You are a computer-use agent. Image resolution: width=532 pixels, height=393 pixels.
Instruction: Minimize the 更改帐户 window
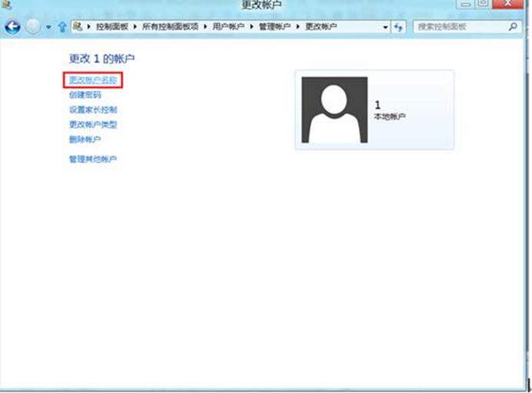[467, 4]
